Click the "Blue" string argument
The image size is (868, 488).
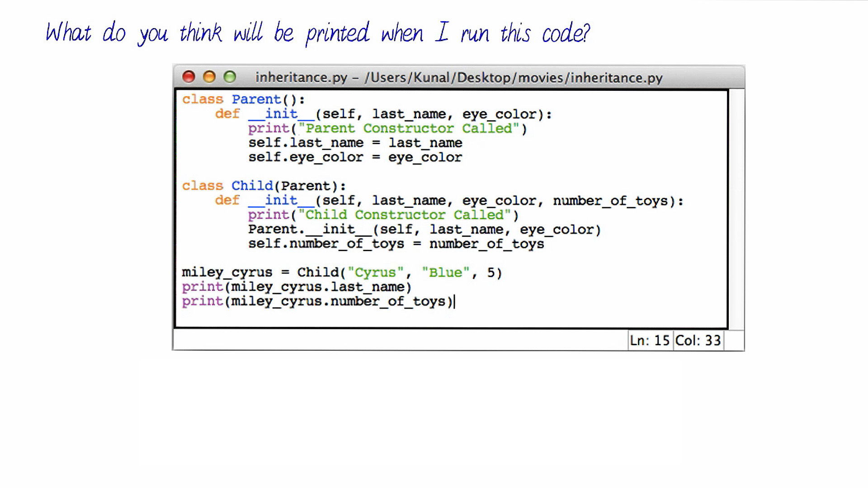445,272
